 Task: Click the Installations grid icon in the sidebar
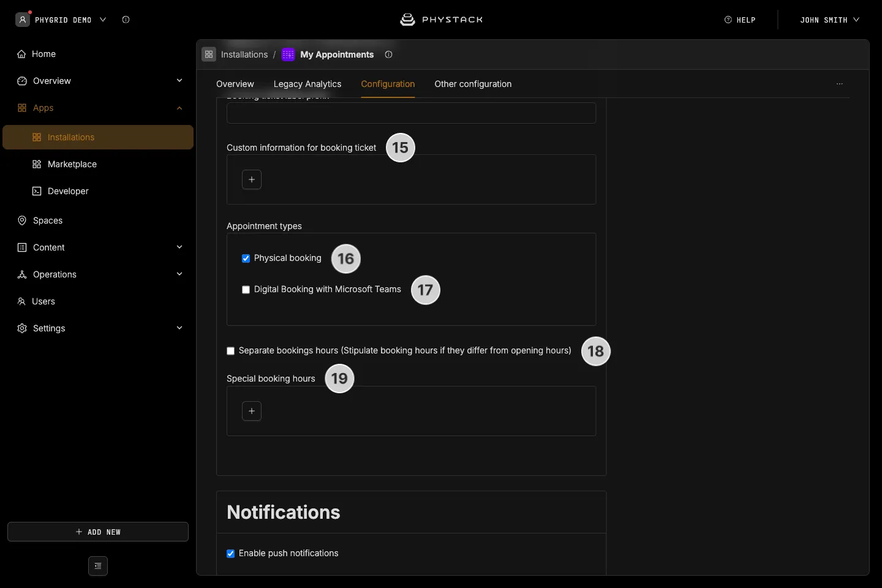[37, 137]
